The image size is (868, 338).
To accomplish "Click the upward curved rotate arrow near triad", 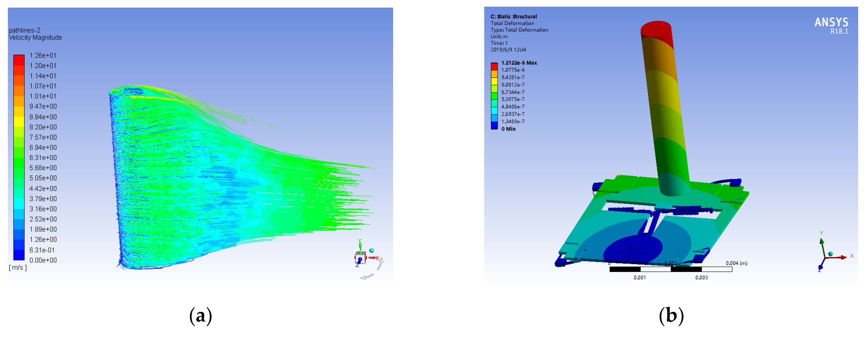I will (x=380, y=264).
